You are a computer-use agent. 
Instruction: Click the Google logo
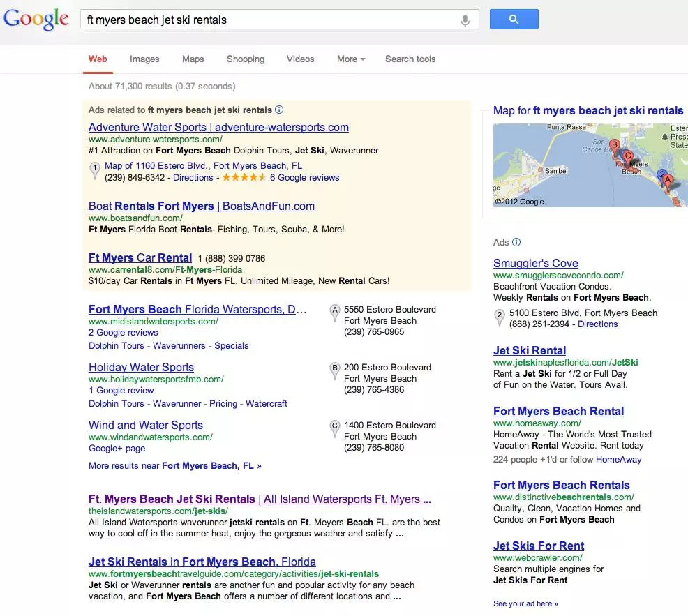pos(36,20)
